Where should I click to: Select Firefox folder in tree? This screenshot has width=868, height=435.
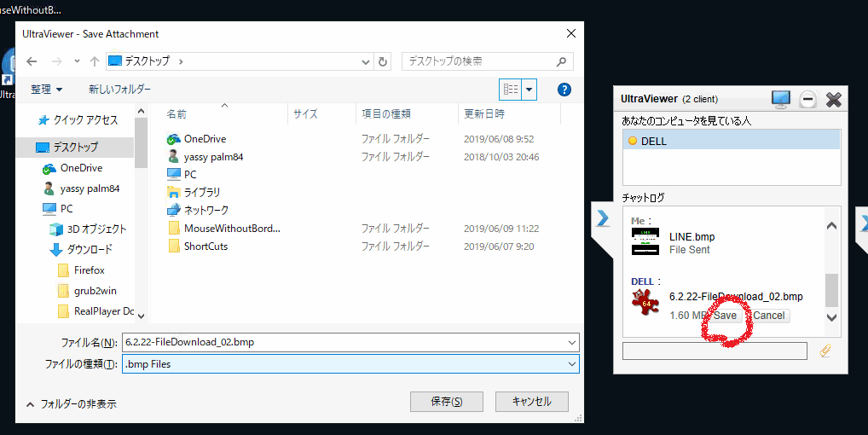[x=81, y=270]
